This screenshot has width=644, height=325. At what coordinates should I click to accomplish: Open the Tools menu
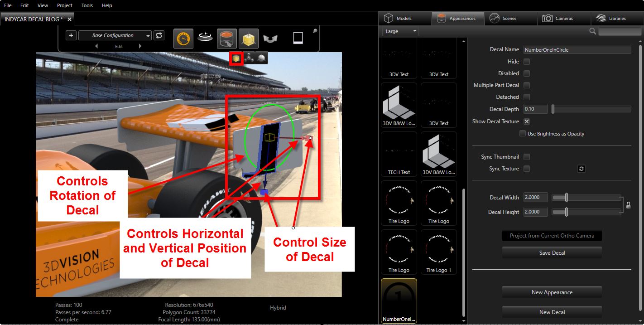coord(87,5)
